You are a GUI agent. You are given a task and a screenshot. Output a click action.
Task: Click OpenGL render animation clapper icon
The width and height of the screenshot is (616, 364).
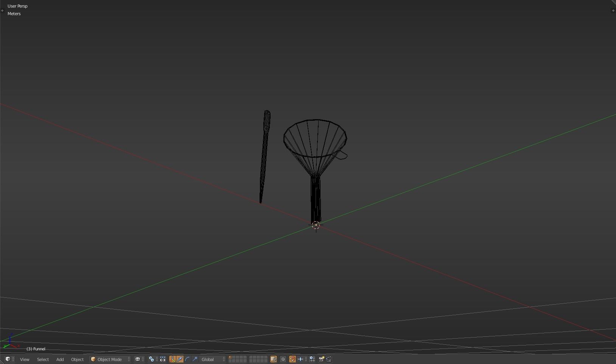click(x=329, y=359)
